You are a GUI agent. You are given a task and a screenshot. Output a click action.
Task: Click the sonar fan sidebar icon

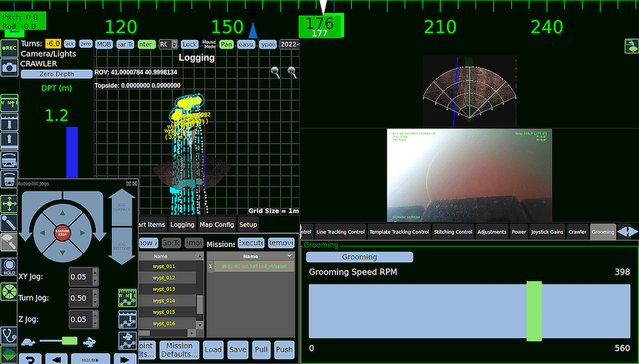point(9,241)
